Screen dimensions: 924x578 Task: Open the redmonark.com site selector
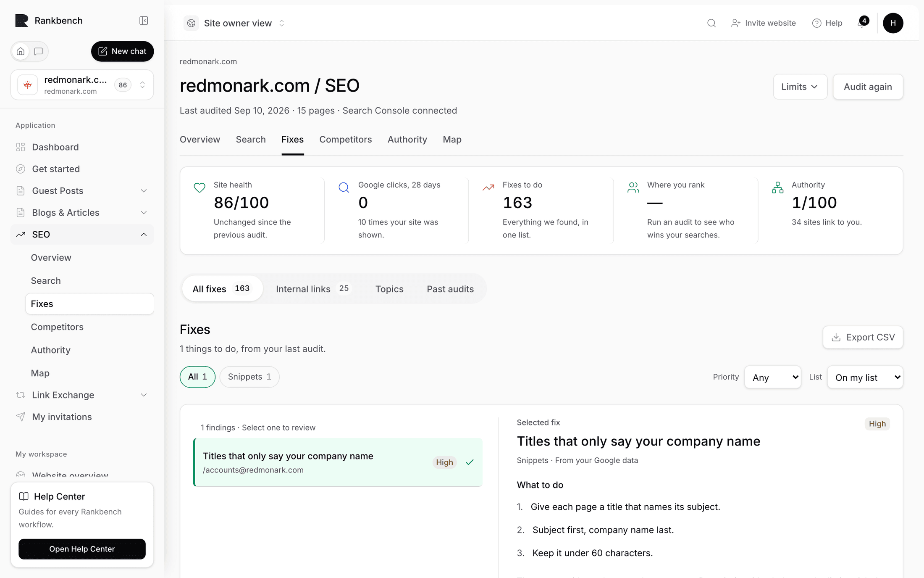click(82, 85)
